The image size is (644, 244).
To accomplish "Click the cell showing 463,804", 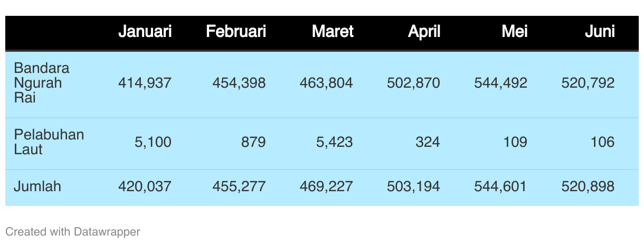I will [326, 83].
